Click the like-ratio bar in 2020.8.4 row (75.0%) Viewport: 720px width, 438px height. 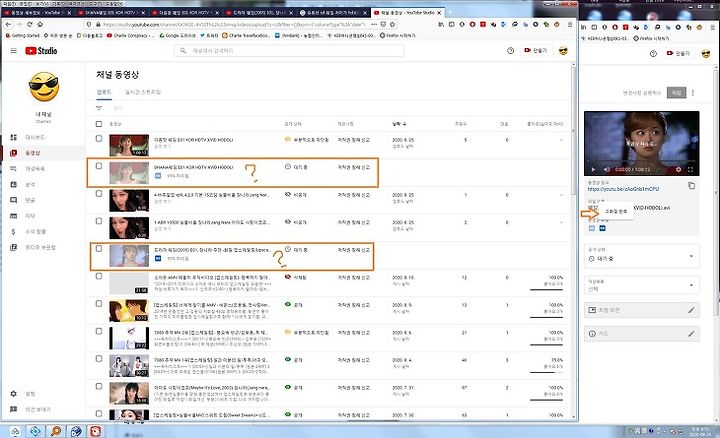click(x=546, y=372)
